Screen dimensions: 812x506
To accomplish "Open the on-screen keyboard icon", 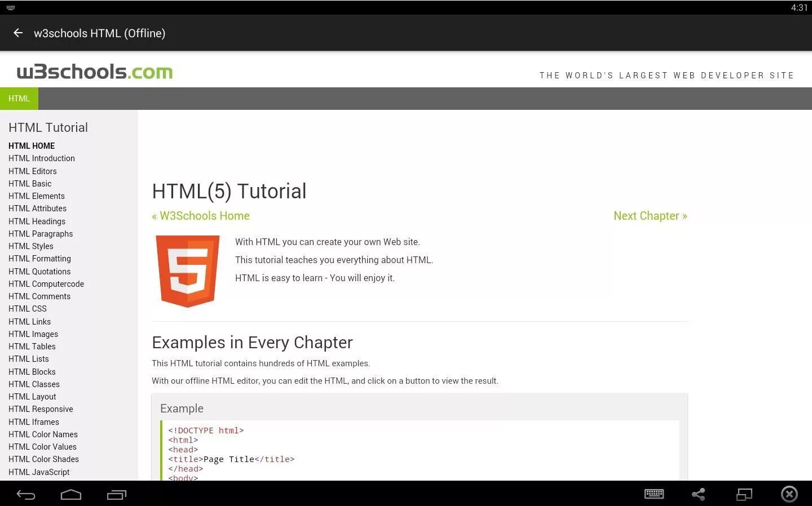I will coord(654,494).
